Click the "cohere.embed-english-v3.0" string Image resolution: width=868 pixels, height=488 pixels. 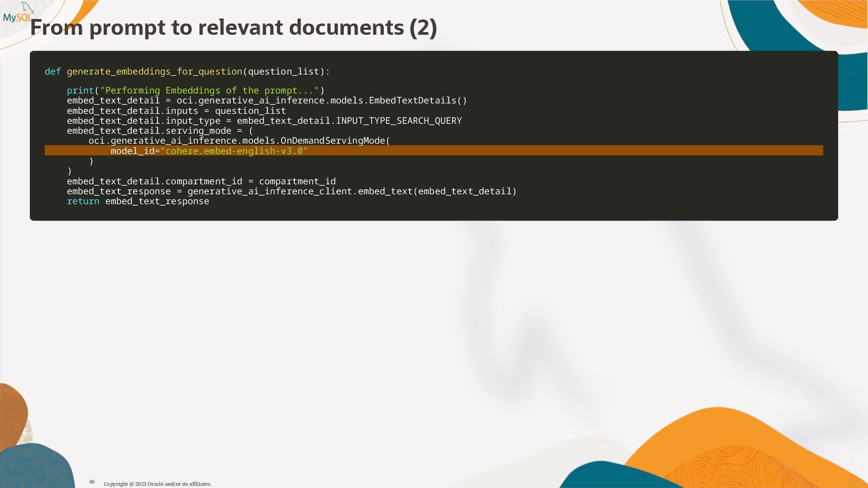coord(234,151)
